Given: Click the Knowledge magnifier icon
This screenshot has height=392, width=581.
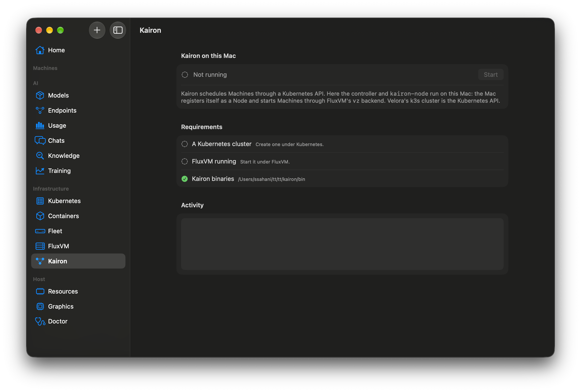Looking at the screenshot, I should [40, 156].
